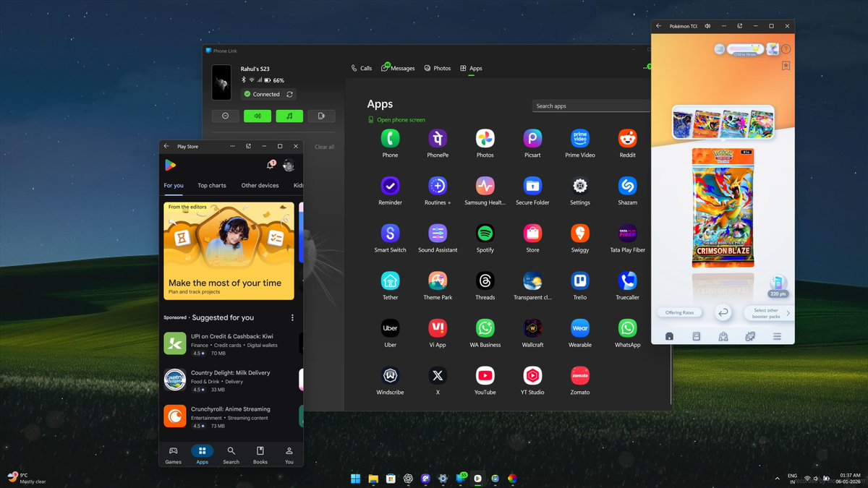Tap the 220 pts pack points icon
The image size is (868, 488).
click(x=778, y=287)
